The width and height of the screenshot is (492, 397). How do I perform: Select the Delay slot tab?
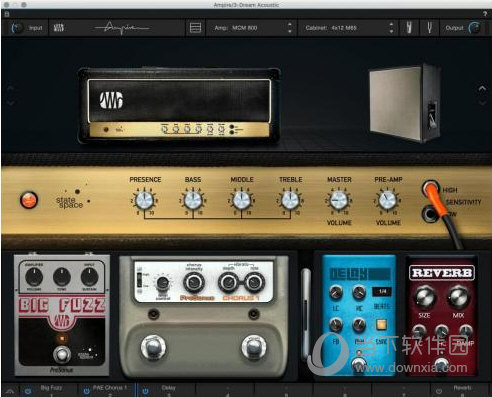(x=166, y=390)
